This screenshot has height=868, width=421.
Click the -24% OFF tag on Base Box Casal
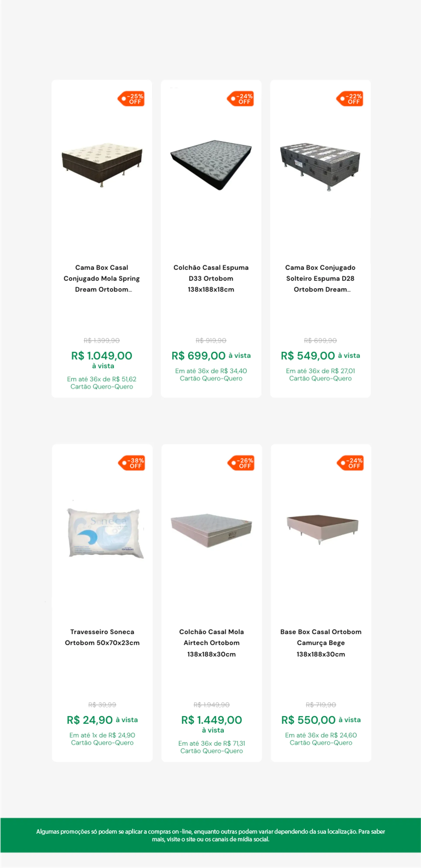point(350,463)
